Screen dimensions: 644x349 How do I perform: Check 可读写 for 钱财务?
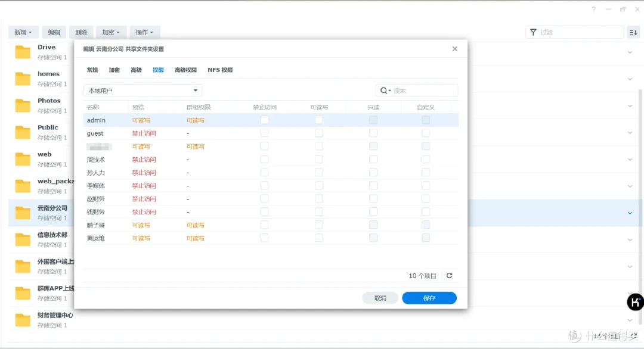(x=318, y=212)
